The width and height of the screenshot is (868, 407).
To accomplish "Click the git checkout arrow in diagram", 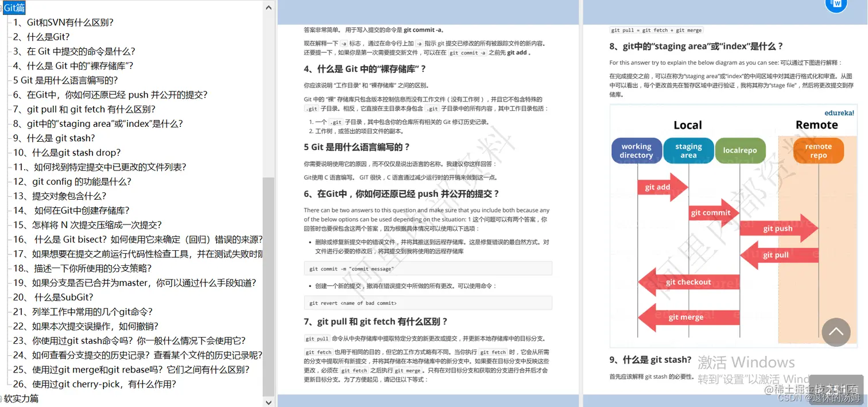I will pyautogui.click(x=688, y=282).
